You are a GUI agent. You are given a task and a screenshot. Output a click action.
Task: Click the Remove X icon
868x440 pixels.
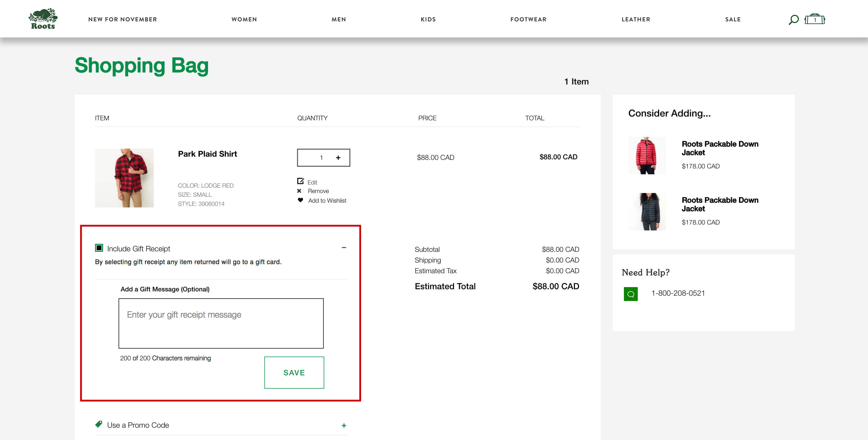coord(299,191)
